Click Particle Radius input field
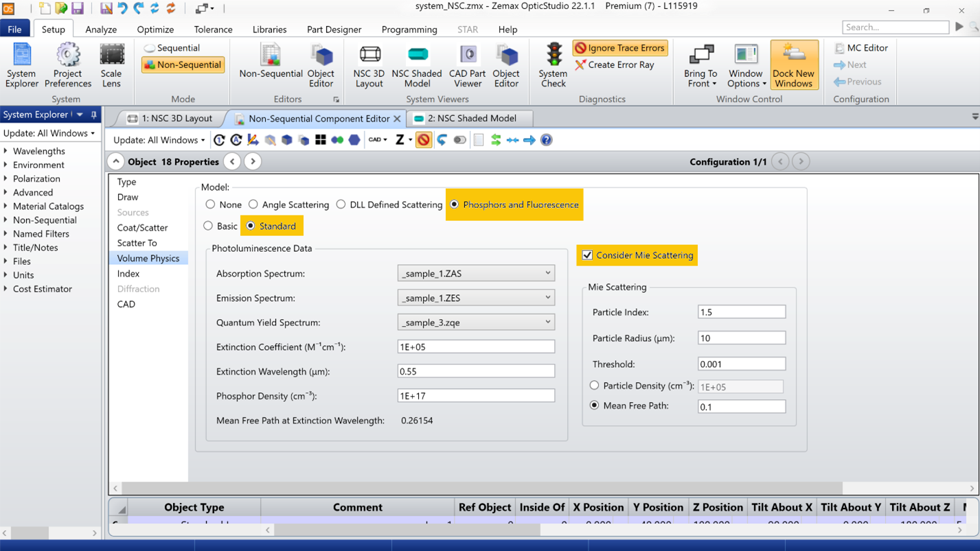The height and width of the screenshot is (551, 980). point(742,338)
